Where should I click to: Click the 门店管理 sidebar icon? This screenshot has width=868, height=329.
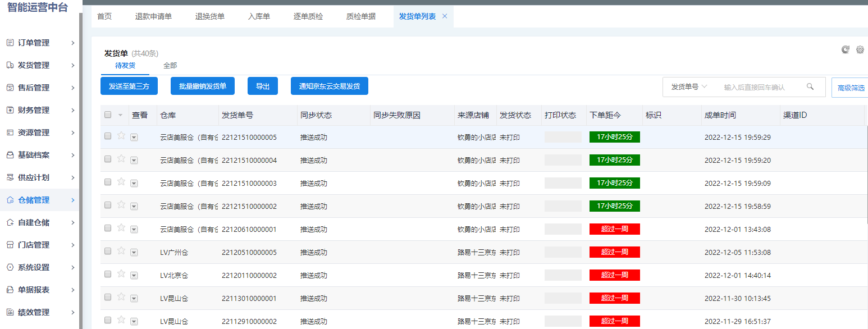(10, 245)
